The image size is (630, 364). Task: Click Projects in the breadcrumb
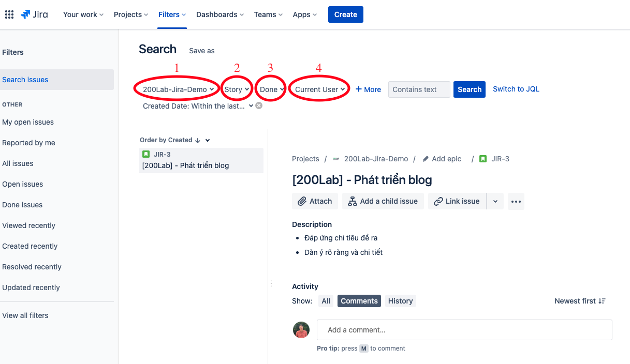coord(305,159)
